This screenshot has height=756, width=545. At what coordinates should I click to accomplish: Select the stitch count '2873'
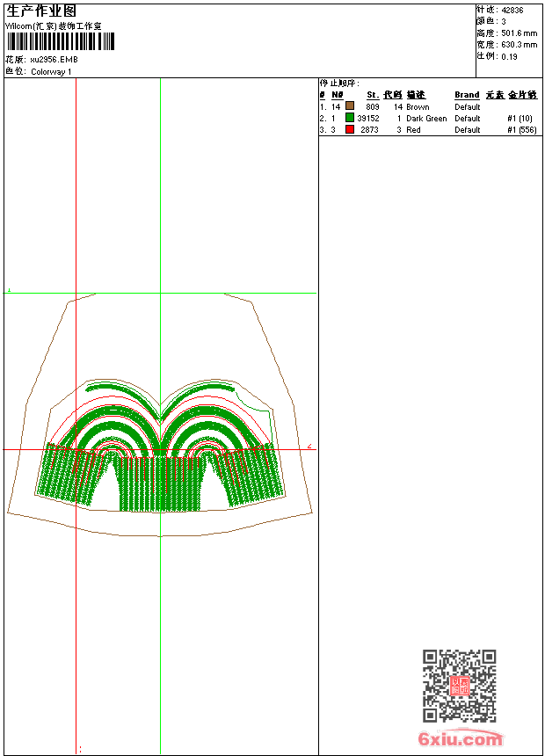369,130
